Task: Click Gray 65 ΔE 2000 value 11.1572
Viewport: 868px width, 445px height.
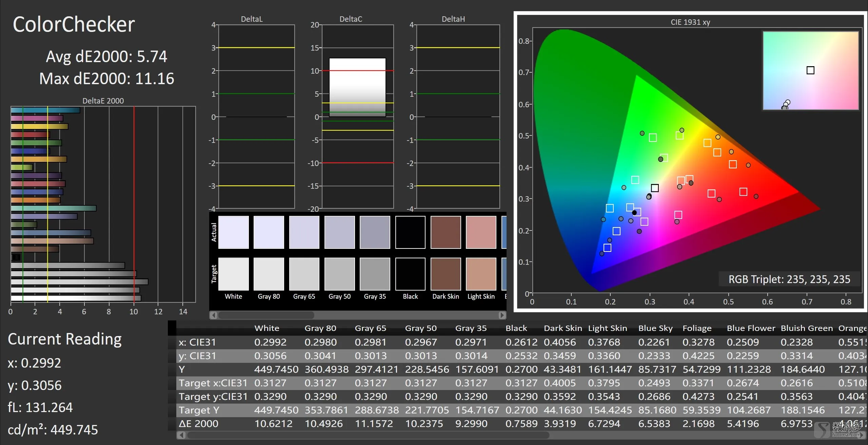Action: coord(374,424)
